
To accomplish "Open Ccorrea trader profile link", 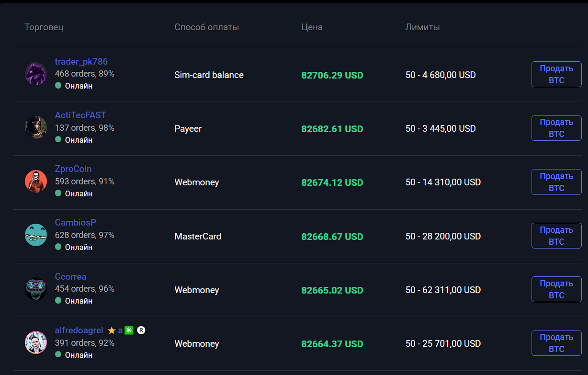I will (70, 277).
